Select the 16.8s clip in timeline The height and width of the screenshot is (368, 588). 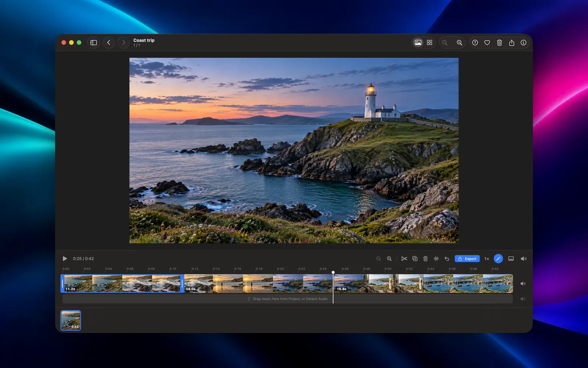pyautogui.click(x=423, y=283)
